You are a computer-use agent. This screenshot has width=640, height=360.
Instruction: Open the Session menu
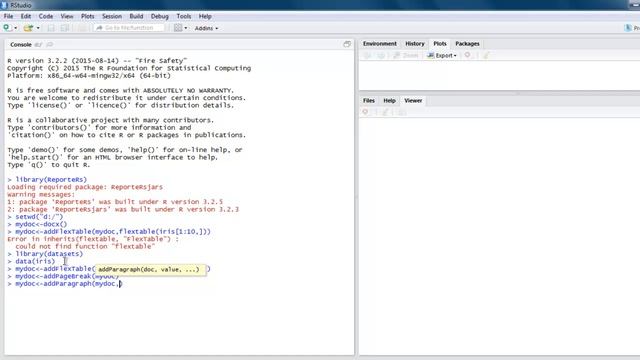click(112, 16)
